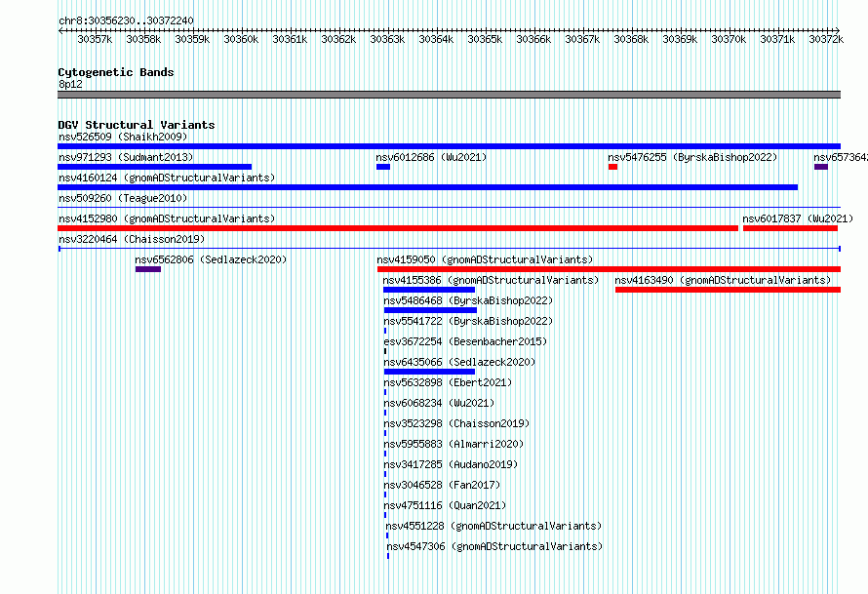Click the gray 8p12 cytogenetic band bar

click(449, 95)
